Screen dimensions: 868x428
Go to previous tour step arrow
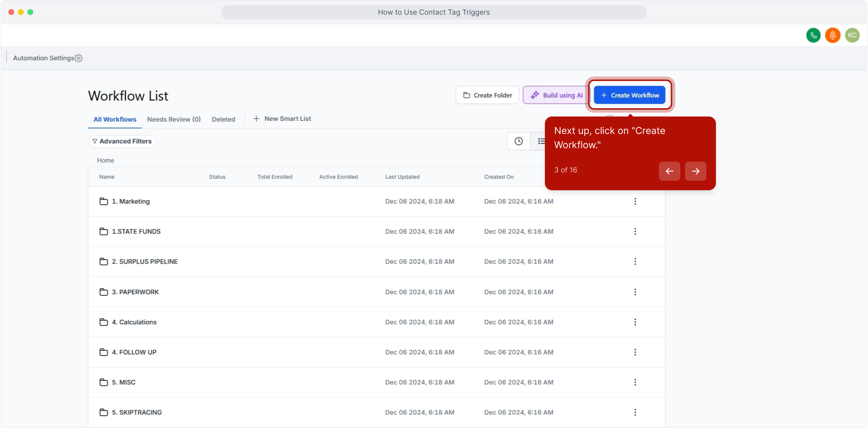[669, 171]
